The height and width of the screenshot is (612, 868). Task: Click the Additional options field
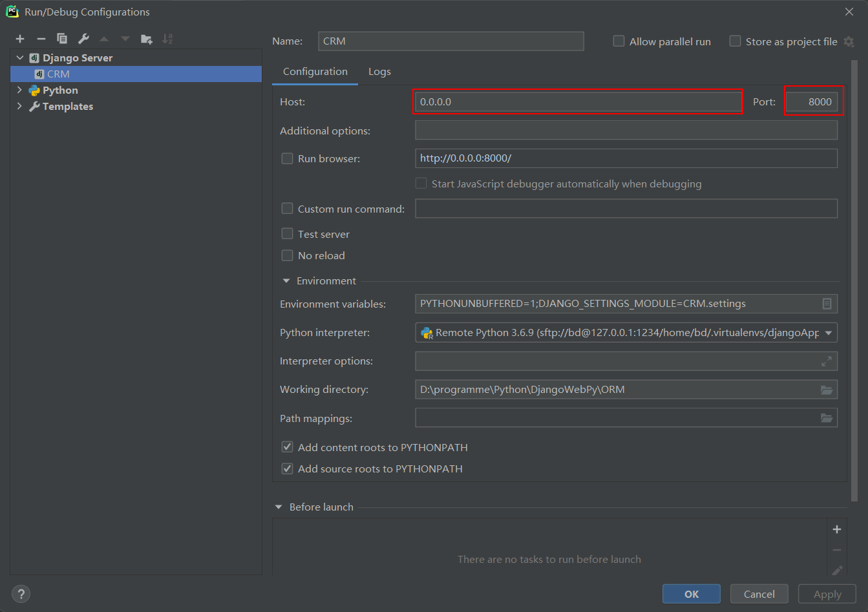pyautogui.click(x=626, y=131)
